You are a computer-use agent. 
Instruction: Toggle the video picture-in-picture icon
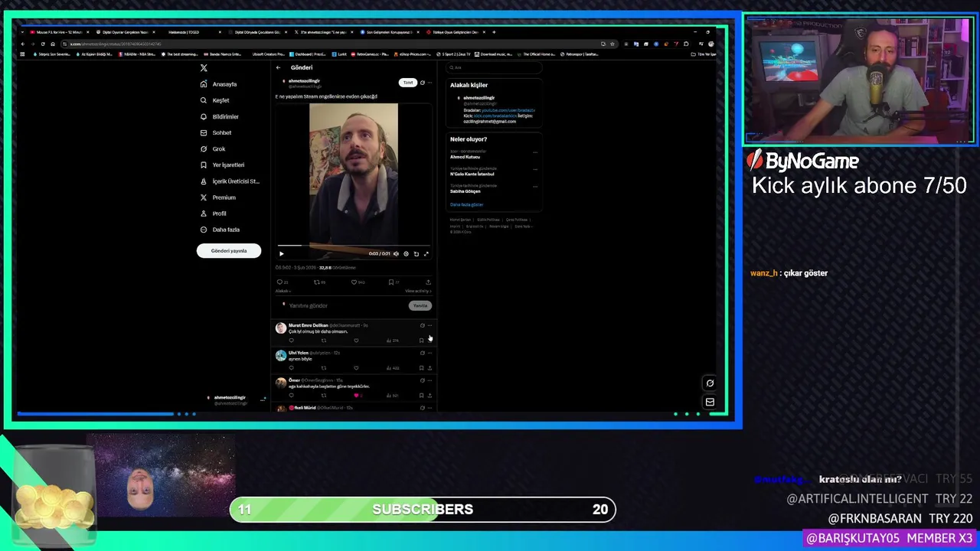[416, 253]
